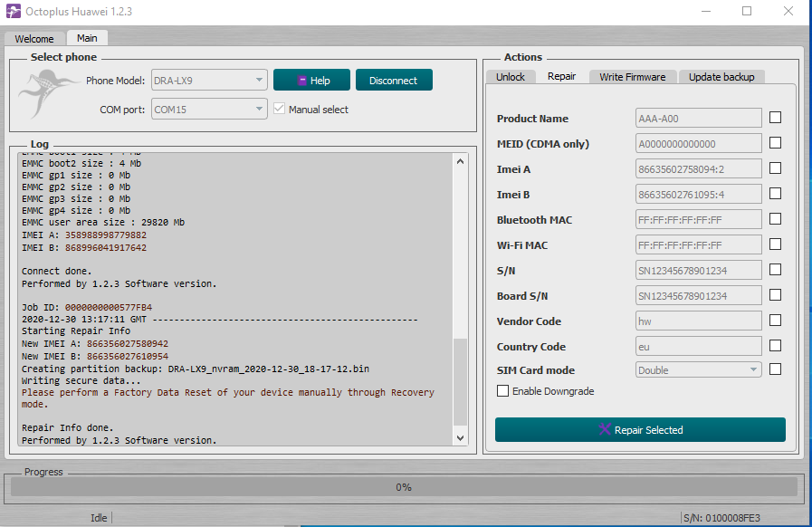
Task: Click the Bluetooth MAC input field
Action: (699, 220)
